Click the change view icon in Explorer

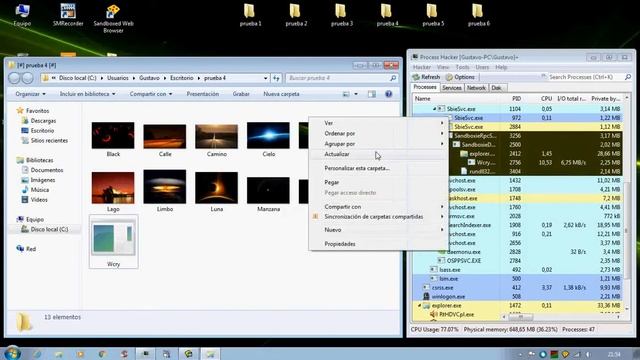[x=346, y=94]
